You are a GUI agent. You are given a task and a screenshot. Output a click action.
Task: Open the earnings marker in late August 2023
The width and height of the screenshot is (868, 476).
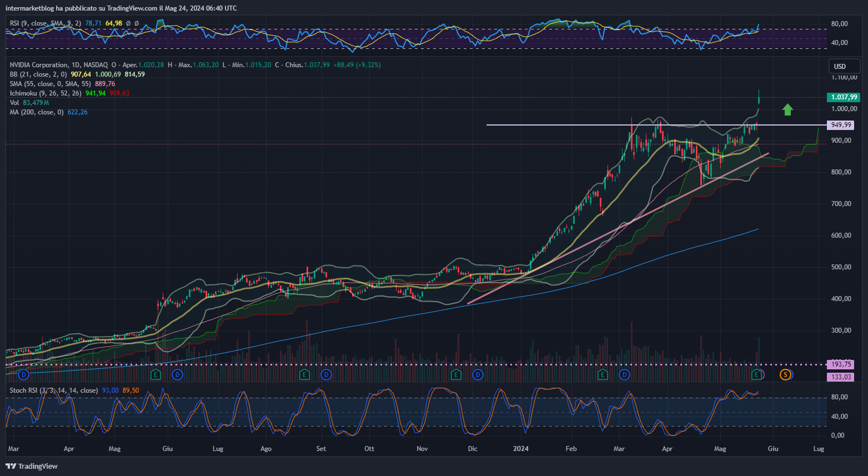(x=304, y=375)
